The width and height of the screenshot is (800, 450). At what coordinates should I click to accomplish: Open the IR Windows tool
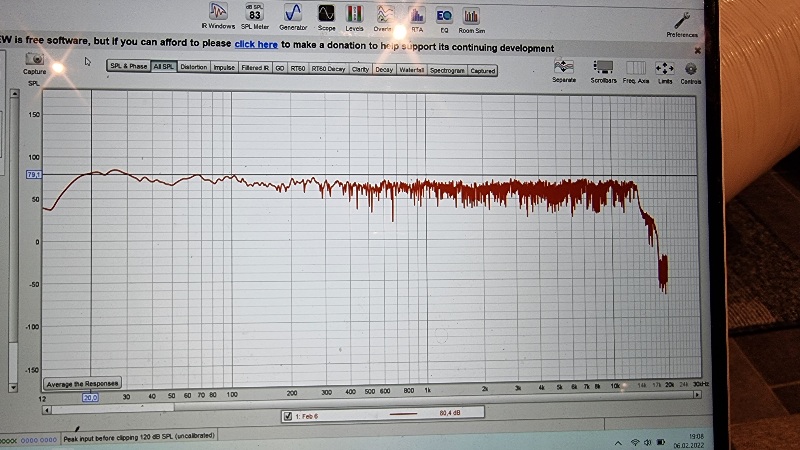coord(220,14)
